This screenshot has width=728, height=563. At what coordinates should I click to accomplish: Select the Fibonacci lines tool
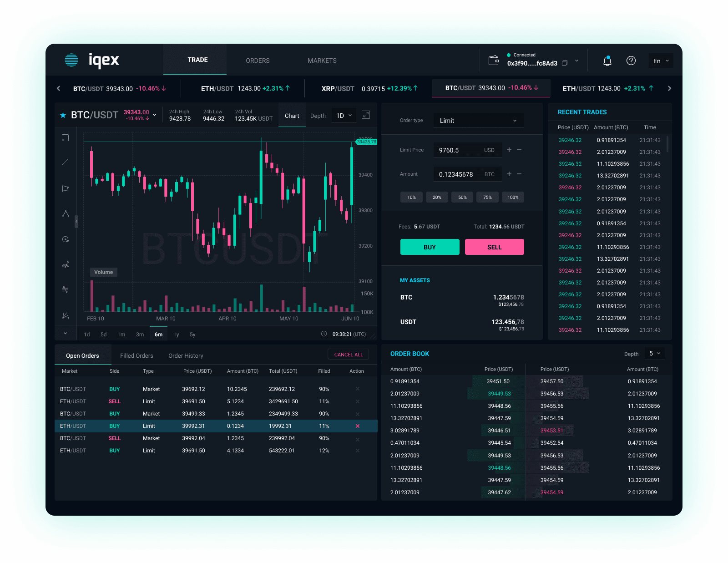(66, 289)
